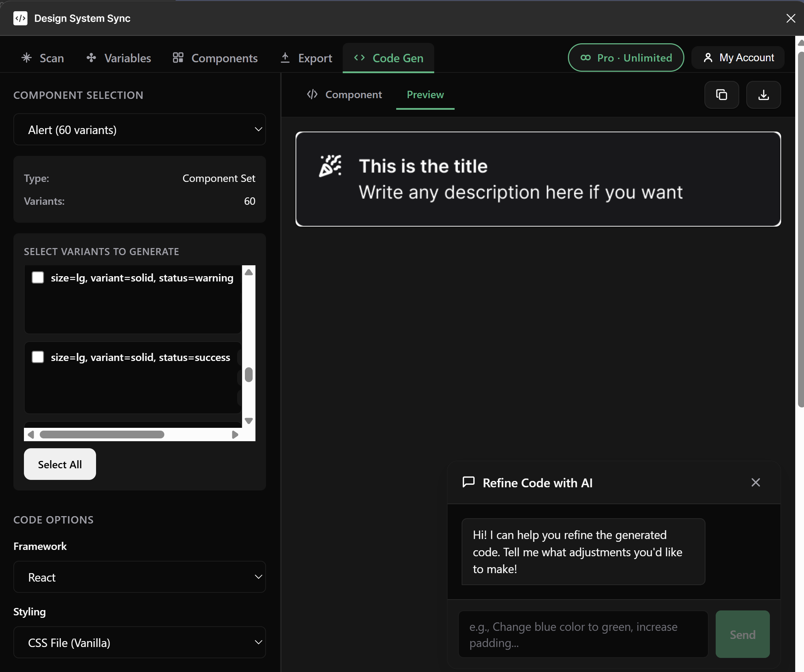The height and width of the screenshot is (672, 804).
Task: Click the Select All button
Action: point(60,464)
